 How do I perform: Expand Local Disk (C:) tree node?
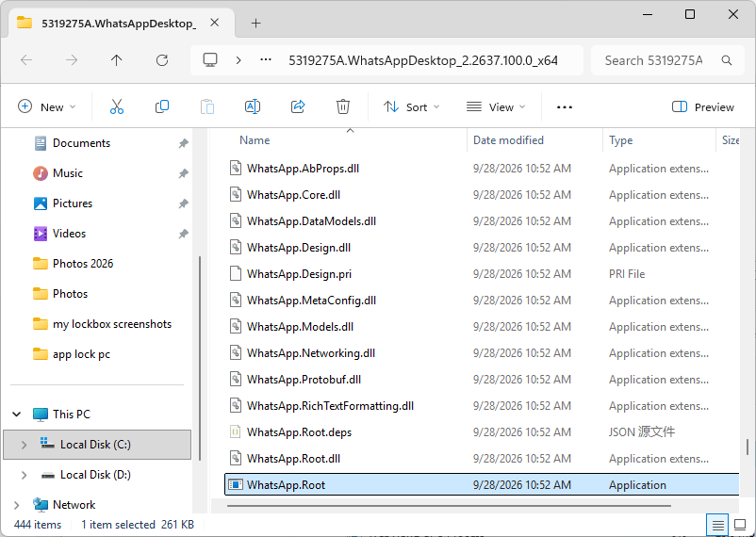(24, 445)
